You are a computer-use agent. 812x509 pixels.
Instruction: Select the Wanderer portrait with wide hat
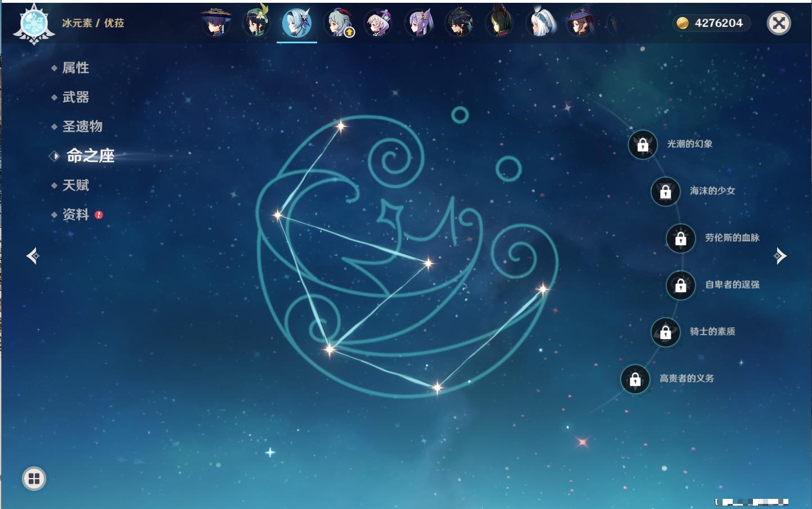click(x=216, y=23)
